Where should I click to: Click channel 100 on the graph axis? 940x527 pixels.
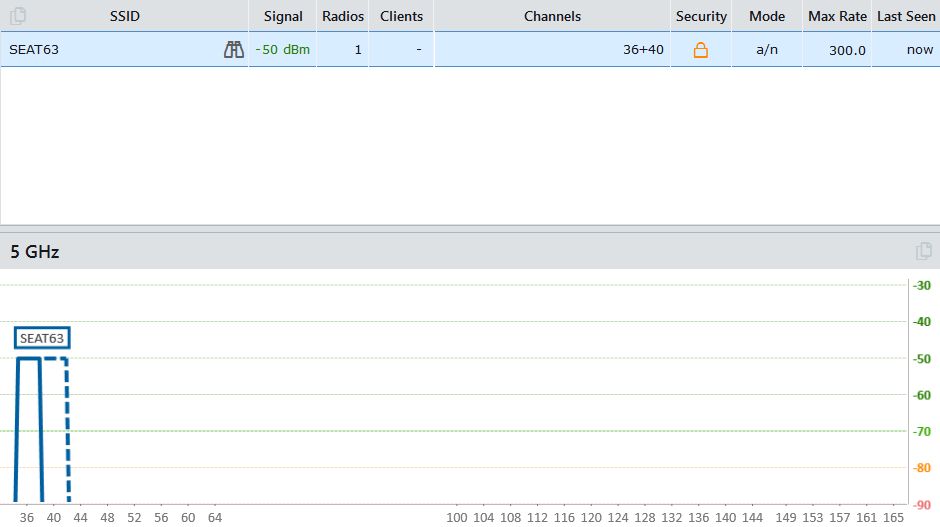pos(456,517)
